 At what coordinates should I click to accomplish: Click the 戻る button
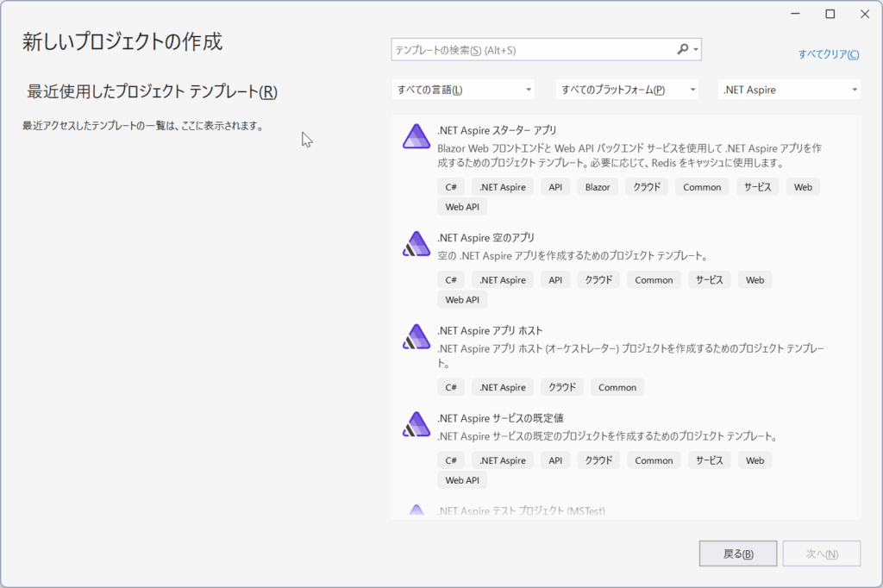738,554
